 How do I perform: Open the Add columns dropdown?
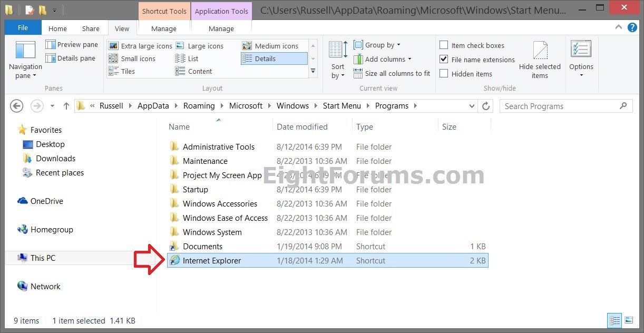click(x=383, y=59)
